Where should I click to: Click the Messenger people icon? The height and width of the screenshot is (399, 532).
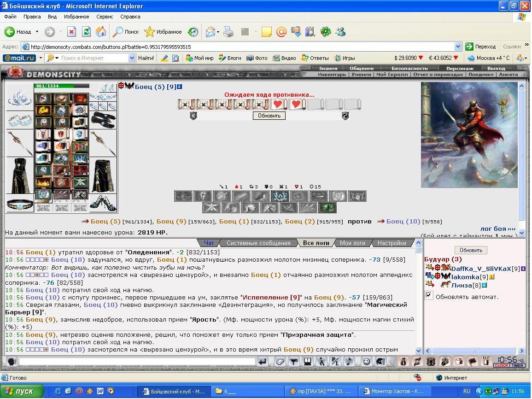tap(341, 32)
